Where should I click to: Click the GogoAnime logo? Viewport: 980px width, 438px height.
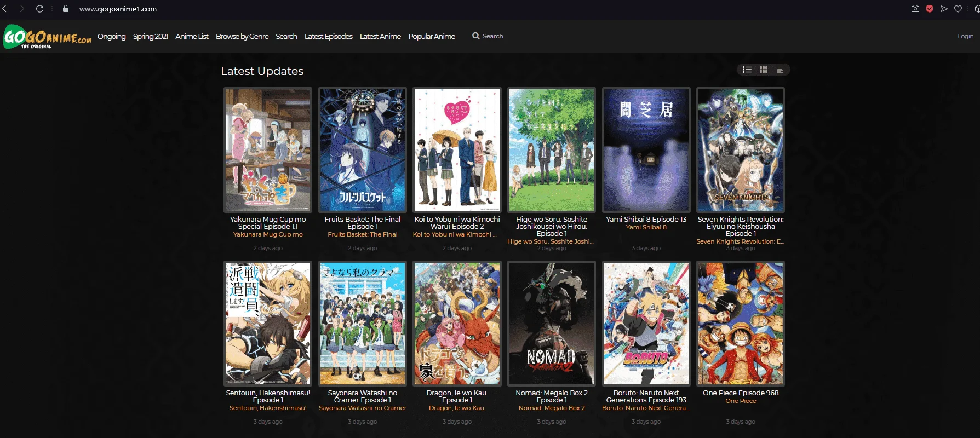pos(47,37)
